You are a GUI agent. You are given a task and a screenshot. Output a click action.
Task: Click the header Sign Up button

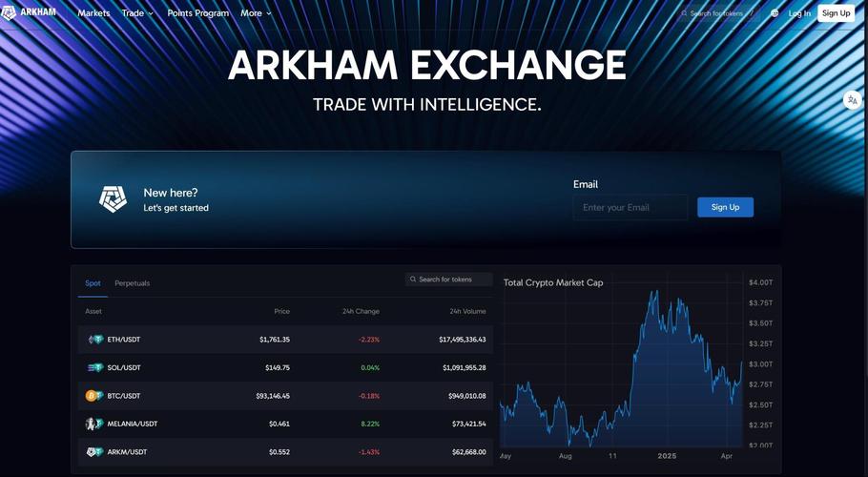(836, 13)
